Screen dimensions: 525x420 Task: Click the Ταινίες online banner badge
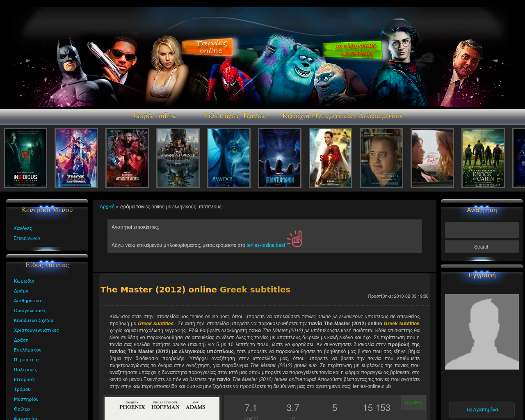(208, 47)
